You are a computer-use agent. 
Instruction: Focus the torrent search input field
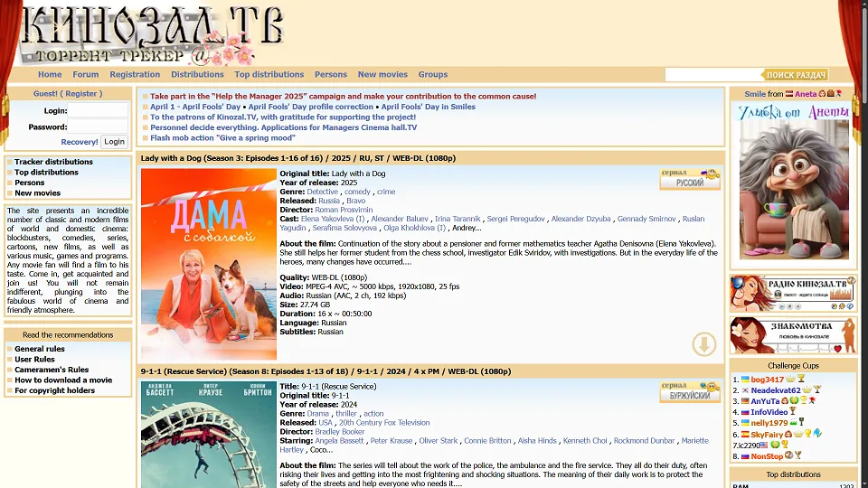[x=713, y=75]
